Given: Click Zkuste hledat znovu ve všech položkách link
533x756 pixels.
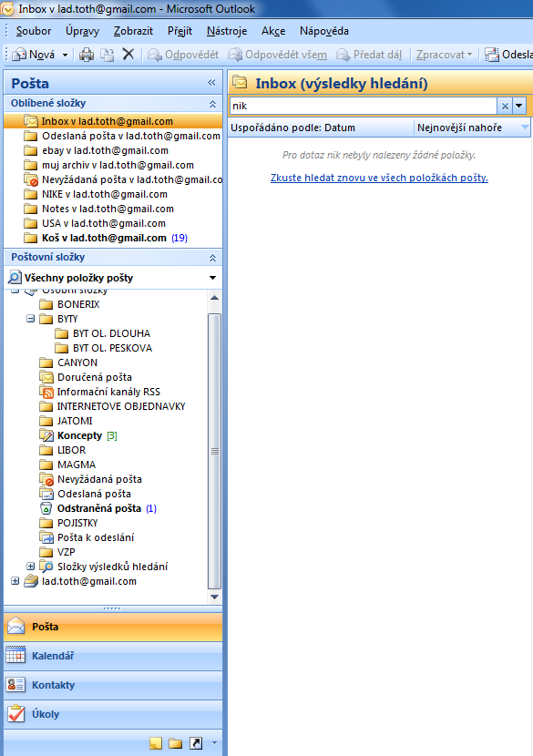Looking at the screenshot, I should point(379,178).
